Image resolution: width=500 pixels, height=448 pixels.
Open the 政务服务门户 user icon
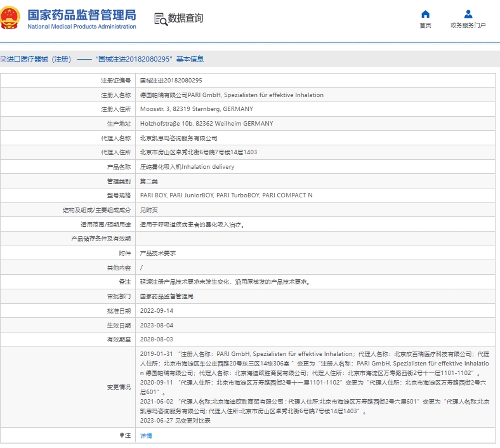tap(468, 14)
